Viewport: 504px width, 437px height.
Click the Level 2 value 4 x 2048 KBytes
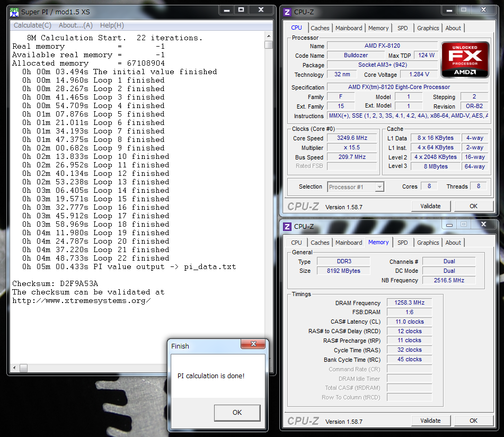[436, 157]
